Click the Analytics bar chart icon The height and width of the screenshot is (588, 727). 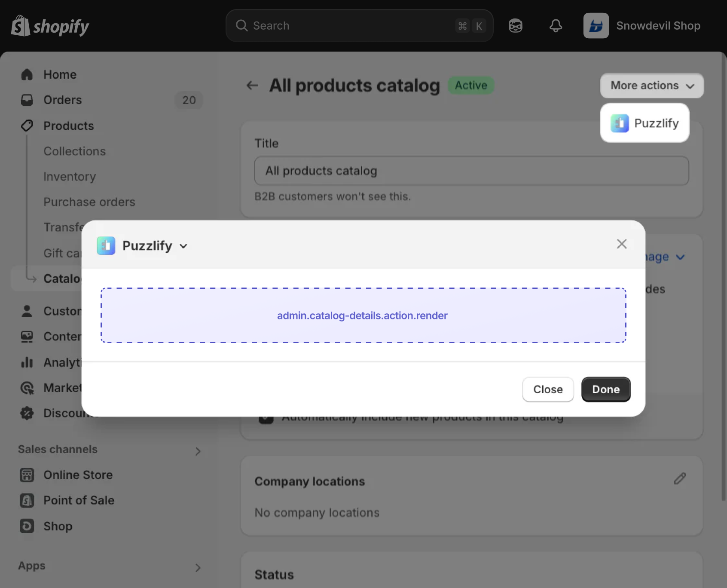point(27,362)
